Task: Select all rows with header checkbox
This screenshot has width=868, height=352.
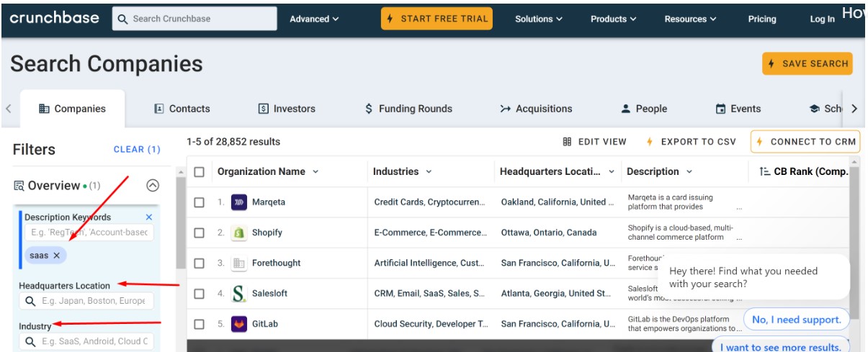Action: click(200, 172)
